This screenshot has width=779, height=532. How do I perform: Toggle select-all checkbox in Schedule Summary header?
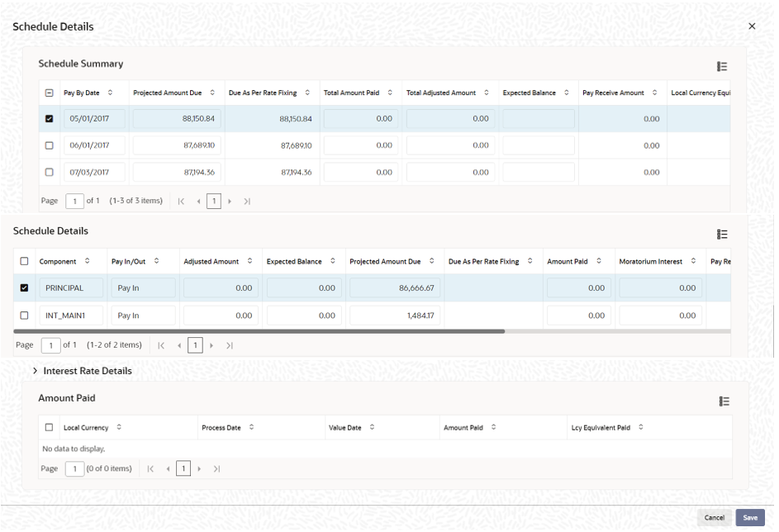click(x=50, y=93)
